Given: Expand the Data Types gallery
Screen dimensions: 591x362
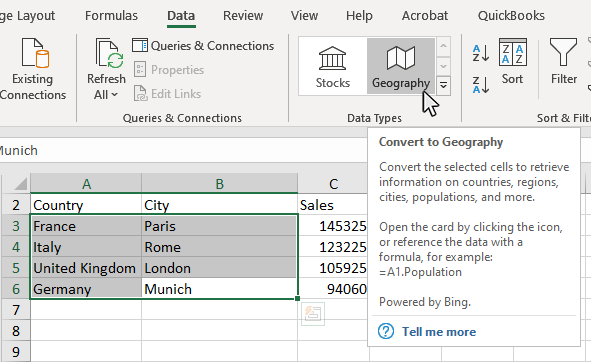Looking at the screenshot, I should coord(444,85).
